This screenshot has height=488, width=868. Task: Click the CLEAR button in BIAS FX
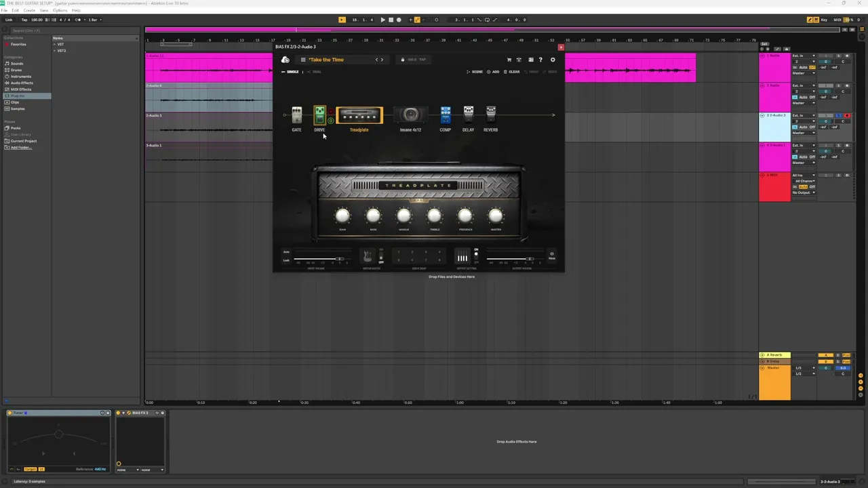pos(512,72)
